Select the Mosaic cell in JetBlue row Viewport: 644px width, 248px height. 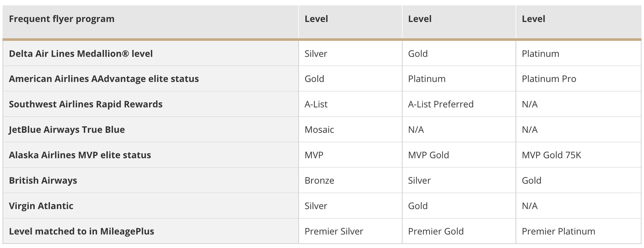pyautogui.click(x=319, y=130)
